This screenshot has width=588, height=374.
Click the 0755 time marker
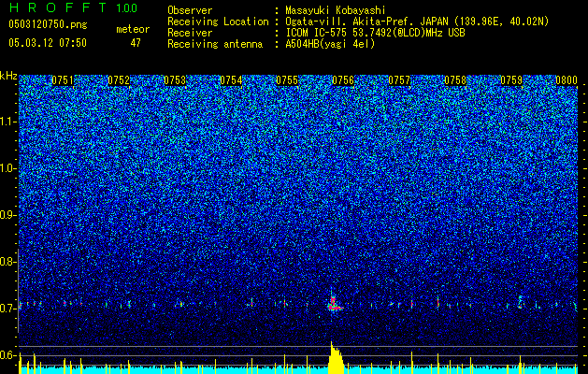click(287, 80)
